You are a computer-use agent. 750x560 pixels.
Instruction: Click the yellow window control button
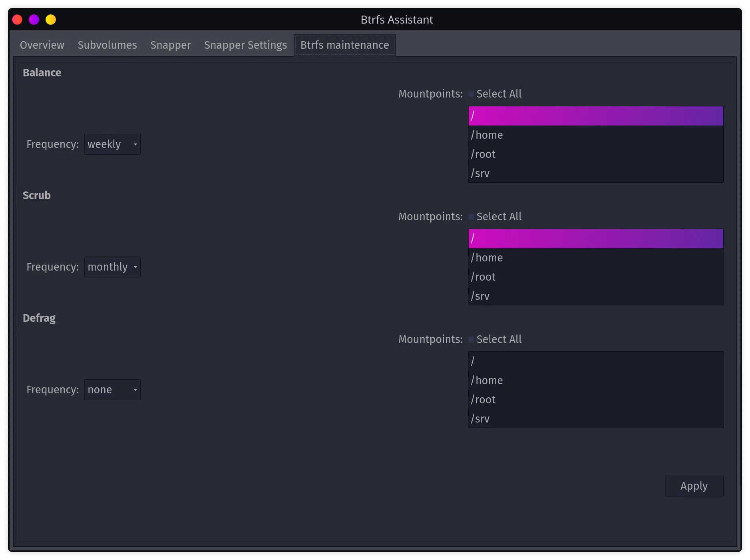tap(51, 20)
